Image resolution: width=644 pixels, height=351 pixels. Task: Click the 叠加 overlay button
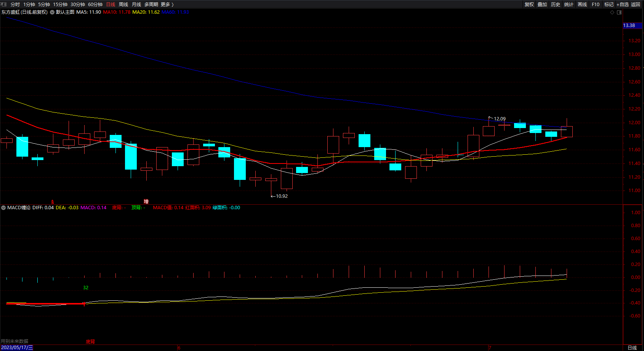click(542, 5)
